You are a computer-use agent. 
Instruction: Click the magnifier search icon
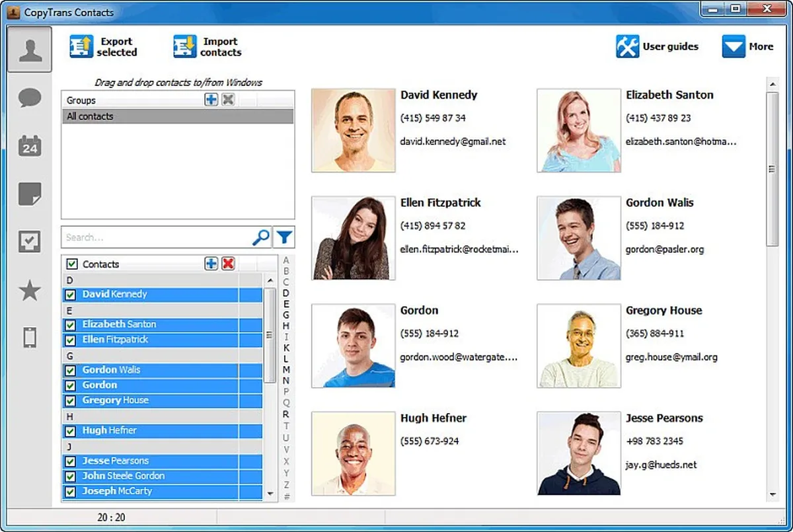(x=262, y=237)
